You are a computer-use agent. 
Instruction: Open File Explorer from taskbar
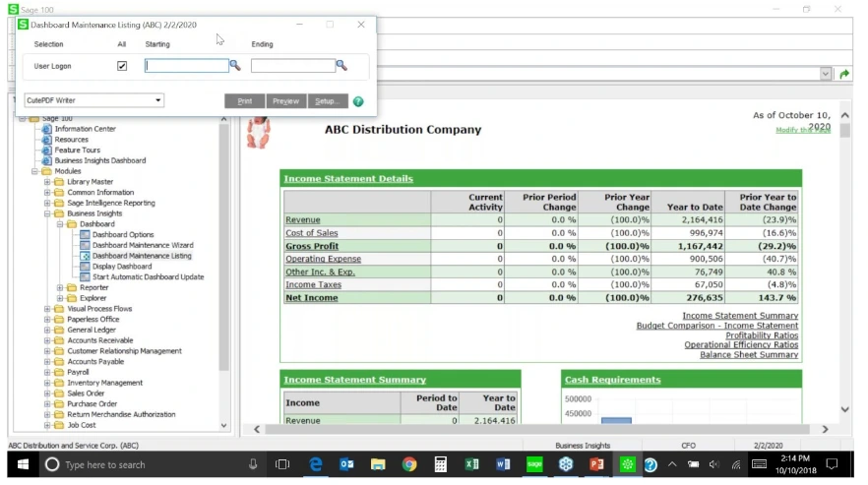[378, 464]
